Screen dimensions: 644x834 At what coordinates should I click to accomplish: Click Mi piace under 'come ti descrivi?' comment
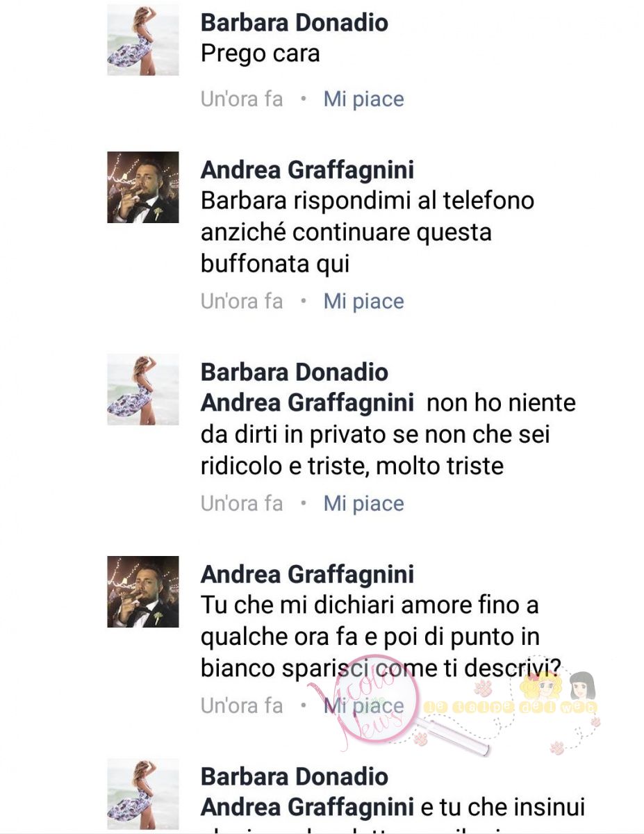363,706
